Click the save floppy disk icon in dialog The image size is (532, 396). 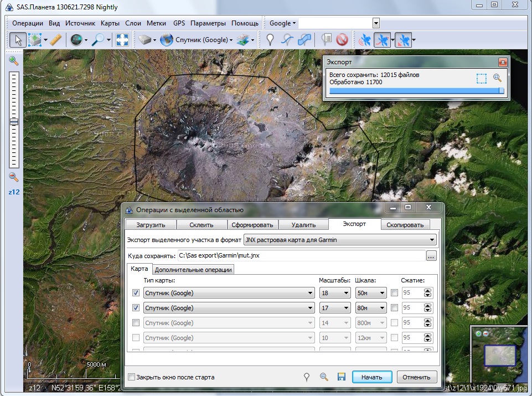341,377
